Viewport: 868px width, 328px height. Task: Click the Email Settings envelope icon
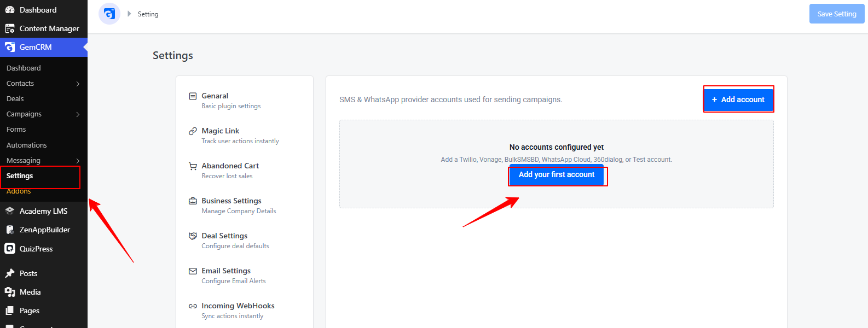[x=193, y=271]
